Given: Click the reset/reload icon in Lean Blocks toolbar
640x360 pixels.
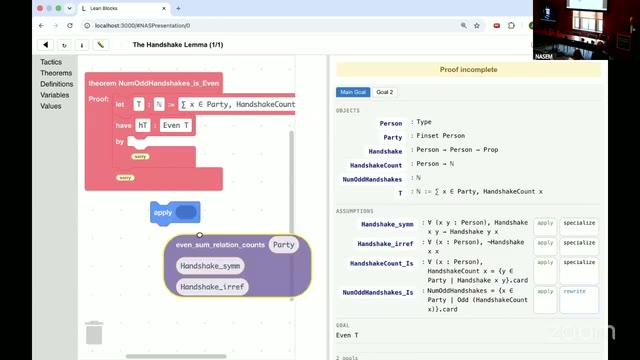Looking at the screenshot, I should tap(64, 45).
